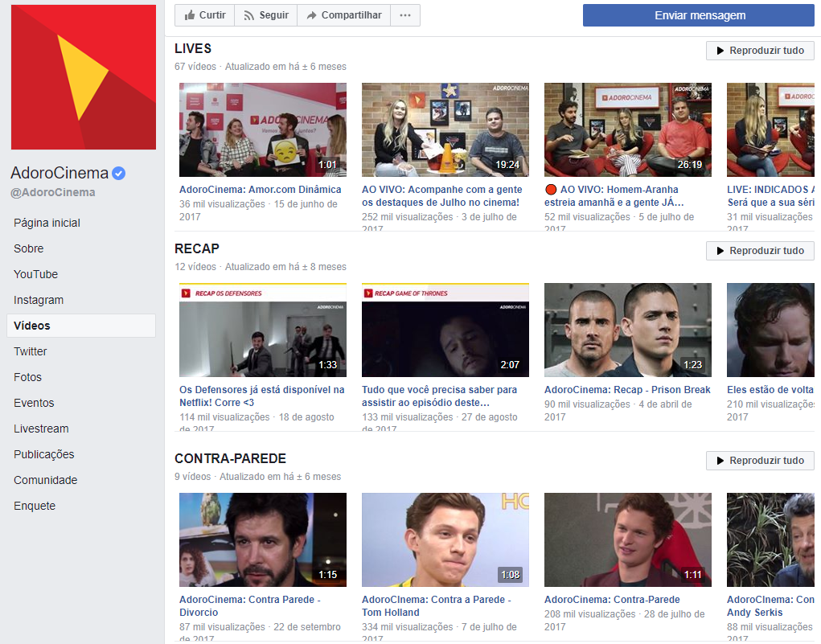
Task: Click the 2:07 duration badge
Action: tap(510, 364)
